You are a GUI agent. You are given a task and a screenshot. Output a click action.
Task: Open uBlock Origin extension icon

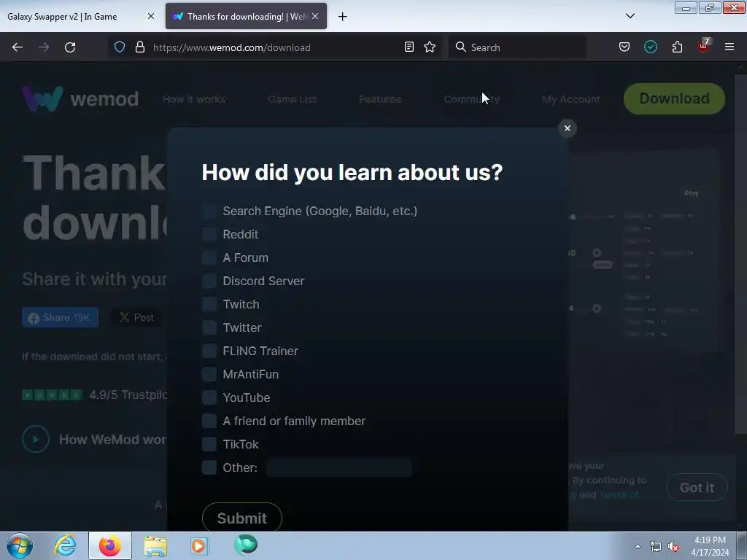[703, 46]
